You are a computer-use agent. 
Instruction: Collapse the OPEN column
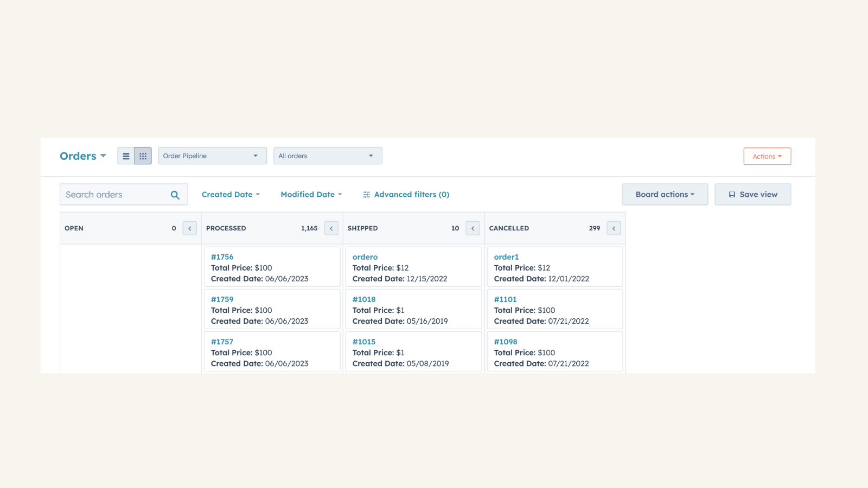coord(189,228)
